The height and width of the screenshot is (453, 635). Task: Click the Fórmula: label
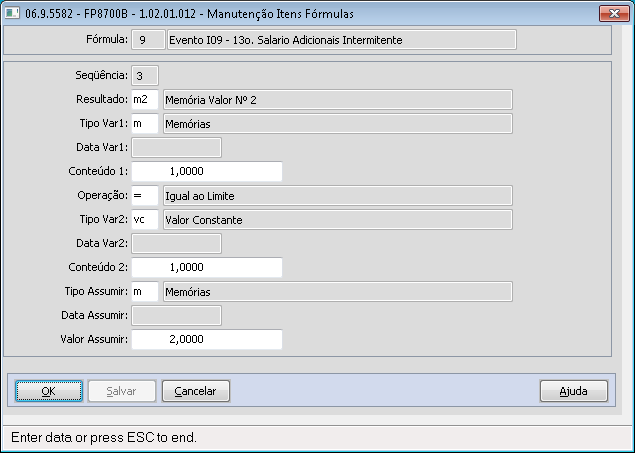[107, 39]
